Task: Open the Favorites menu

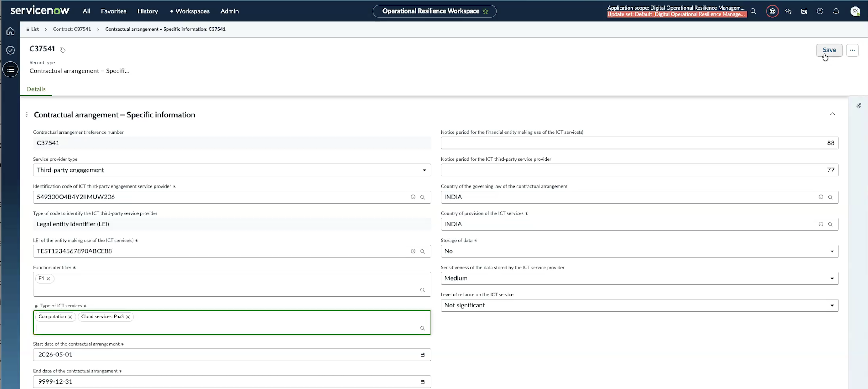Action: tap(114, 11)
